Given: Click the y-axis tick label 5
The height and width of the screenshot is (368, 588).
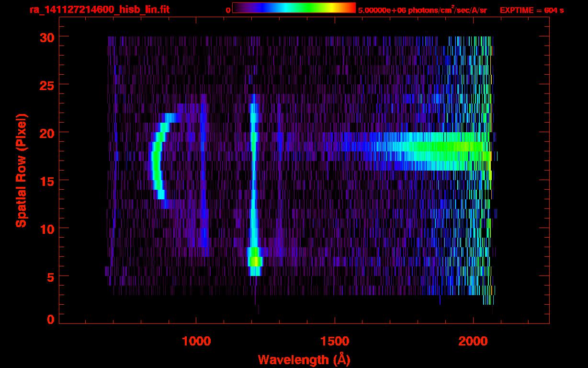Looking at the screenshot, I should click(x=50, y=276).
